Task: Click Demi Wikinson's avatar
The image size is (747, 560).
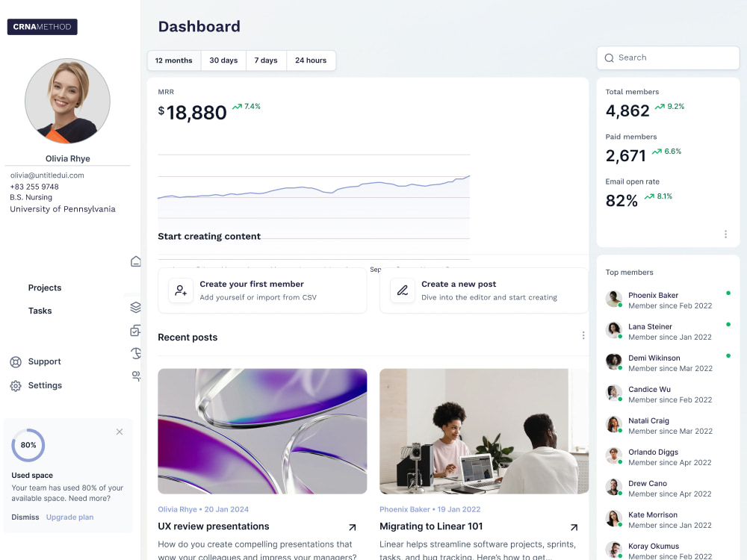Action: click(614, 362)
